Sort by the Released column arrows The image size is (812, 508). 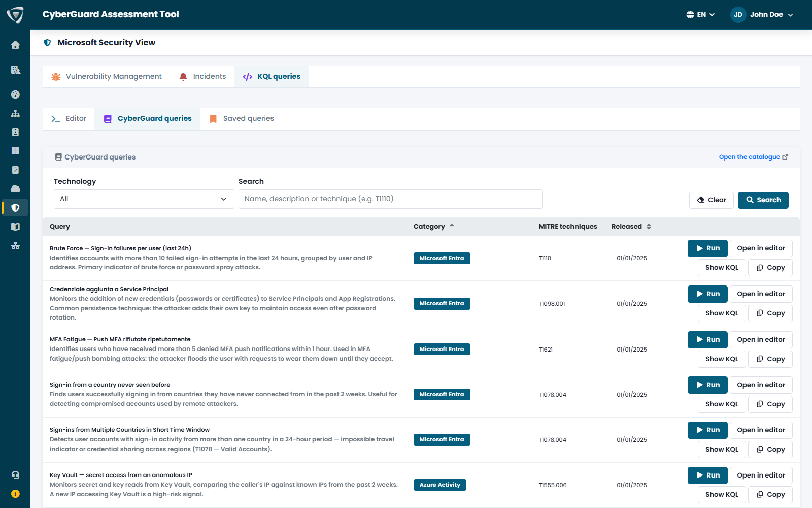pyautogui.click(x=649, y=227)
